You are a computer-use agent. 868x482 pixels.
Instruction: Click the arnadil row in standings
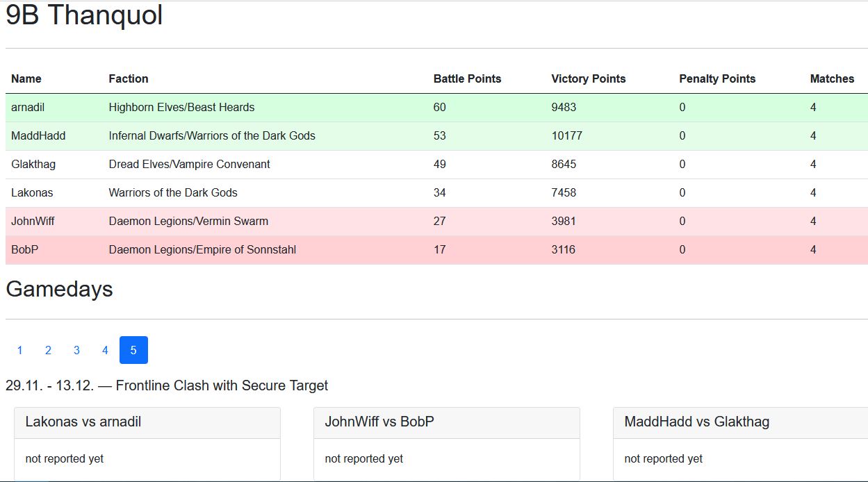click(x=28, y=108)
